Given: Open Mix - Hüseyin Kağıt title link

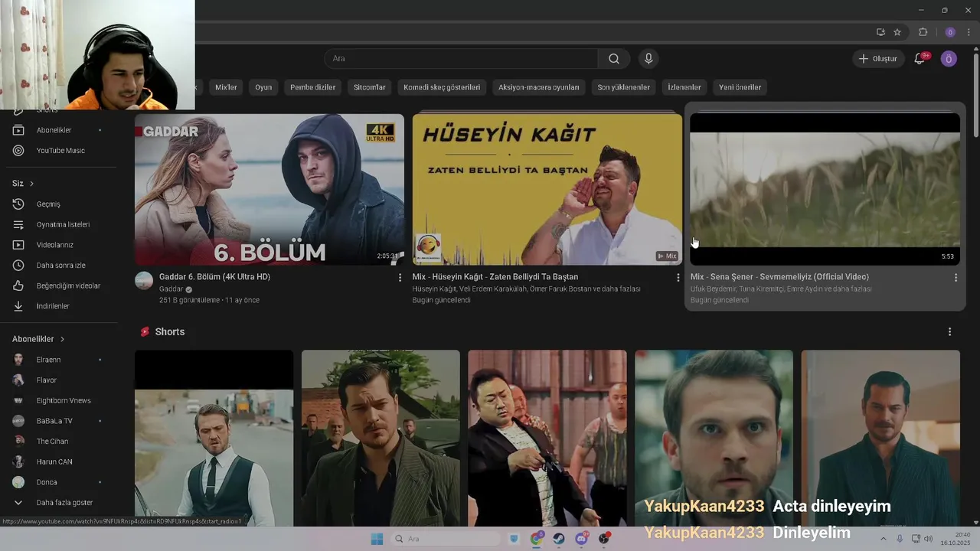Looking at the screenshot, I should click(495, 277).
